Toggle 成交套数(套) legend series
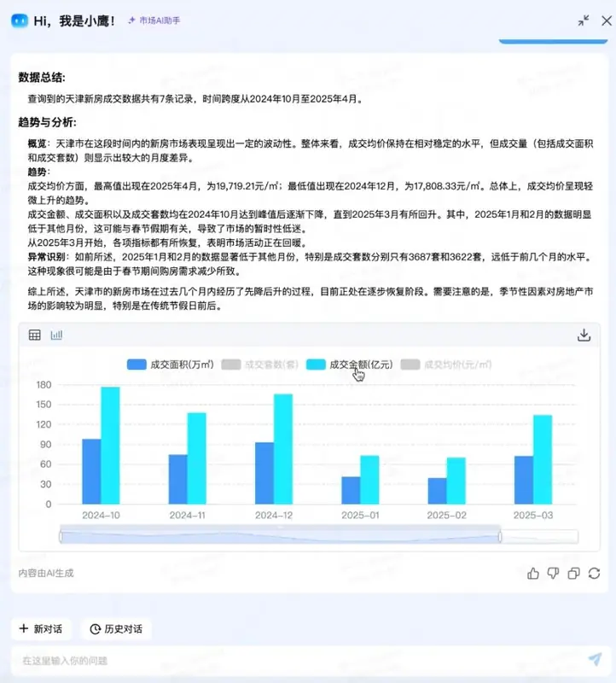616x683 pixels. point(259,365)
